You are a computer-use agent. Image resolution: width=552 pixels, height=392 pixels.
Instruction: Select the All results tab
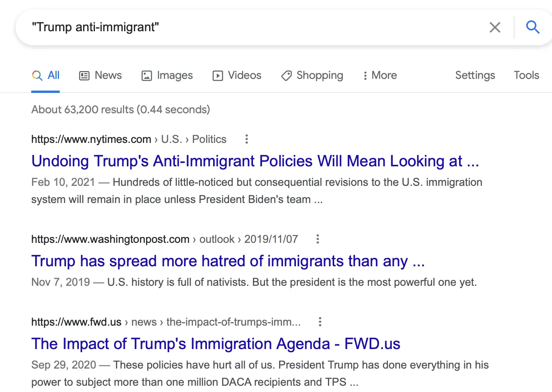point(46,75)
